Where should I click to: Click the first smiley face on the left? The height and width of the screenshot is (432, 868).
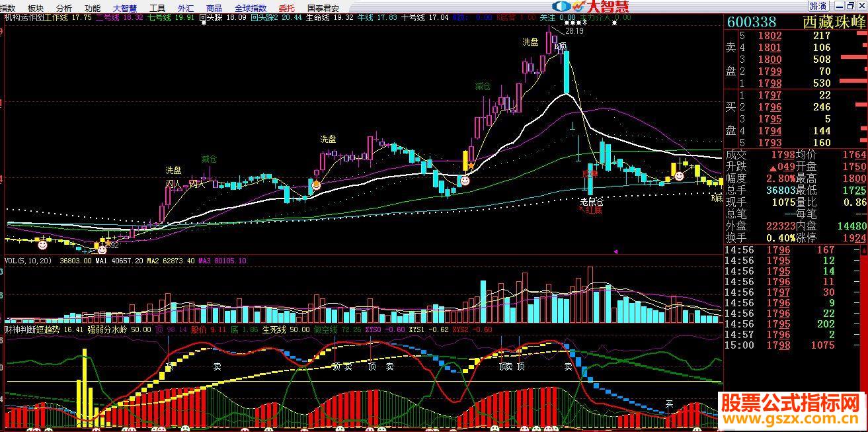(x=42, y=244)
